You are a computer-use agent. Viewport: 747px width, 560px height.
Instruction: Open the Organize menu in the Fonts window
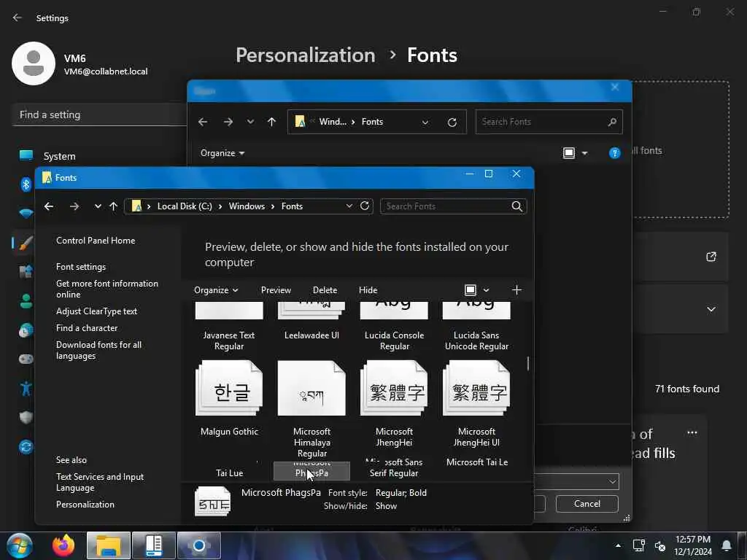click(x=216, y=290)
